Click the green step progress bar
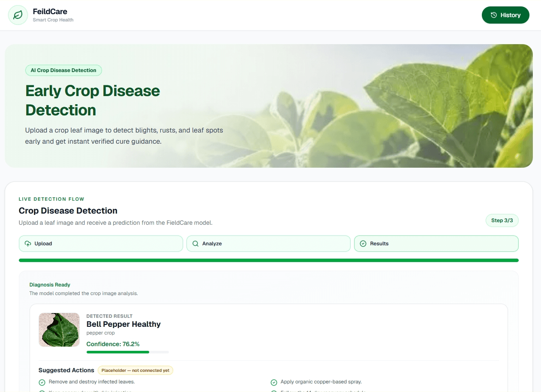The image size is (541, 392). [x=269, y=260]
